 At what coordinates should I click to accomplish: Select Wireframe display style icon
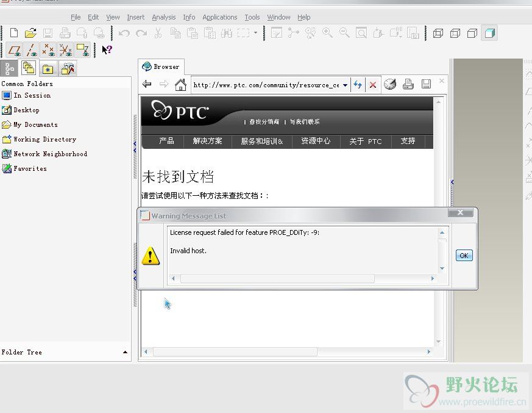coord(438,33)
